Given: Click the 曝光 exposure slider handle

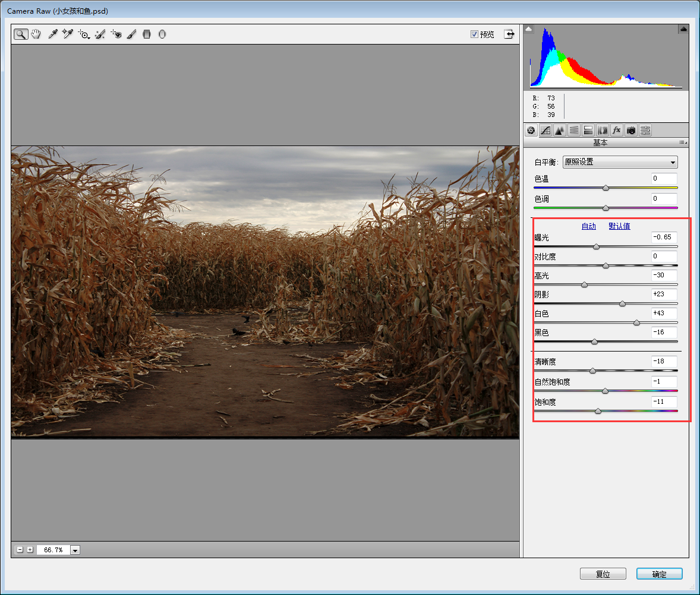Looking at the screenshot, I should tap(596, 246).
